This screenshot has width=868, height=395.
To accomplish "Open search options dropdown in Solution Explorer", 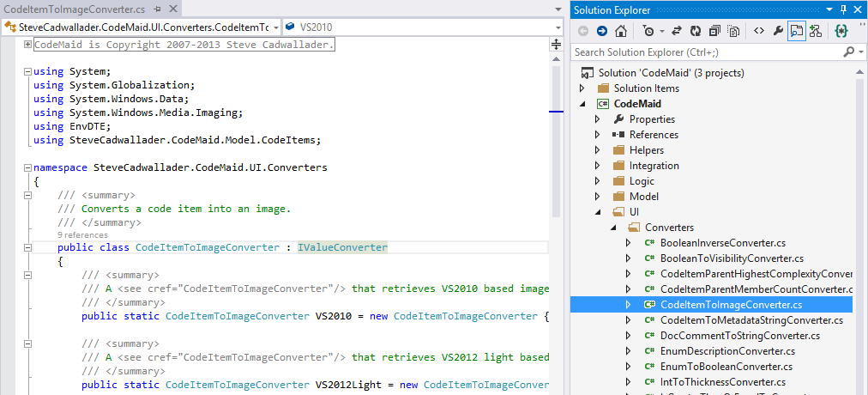I will click(x=861, y=52).
